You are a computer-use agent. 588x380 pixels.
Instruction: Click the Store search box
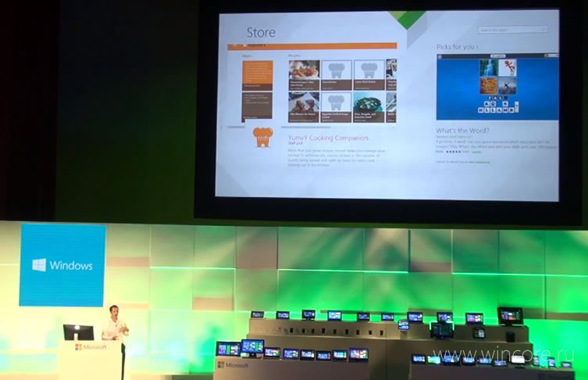(512, 30)
